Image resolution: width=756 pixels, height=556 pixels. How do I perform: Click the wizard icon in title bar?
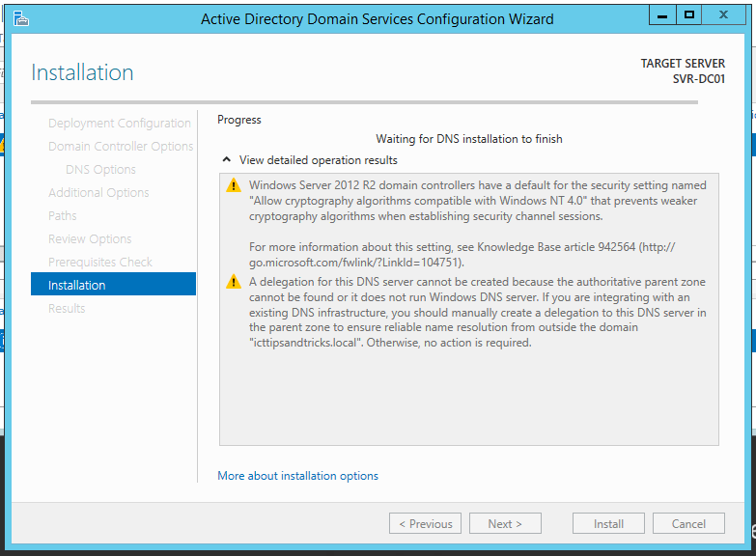[20, 19]
